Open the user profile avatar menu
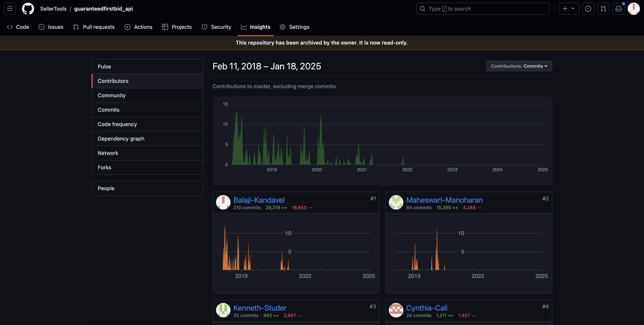This screenshot has height=325, width=644. coord(634,9)
